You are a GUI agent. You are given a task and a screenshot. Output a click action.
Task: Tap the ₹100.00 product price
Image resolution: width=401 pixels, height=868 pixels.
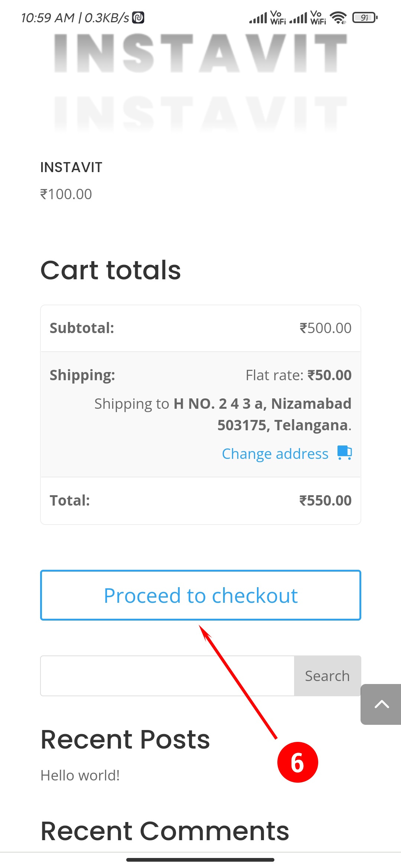click(66, 194)
